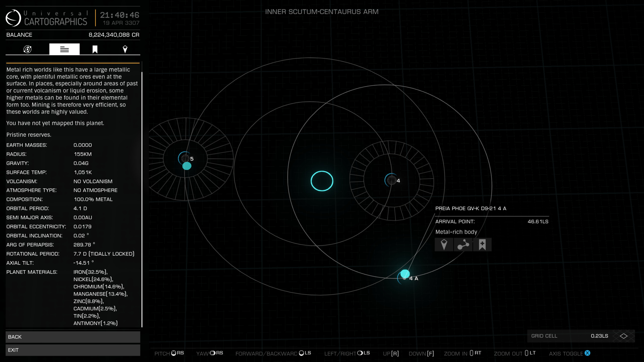Viewport: 644px width, 362px height.
Task: Click the NICKEL(24.6%) material
Action: click(x=93, y=279)
